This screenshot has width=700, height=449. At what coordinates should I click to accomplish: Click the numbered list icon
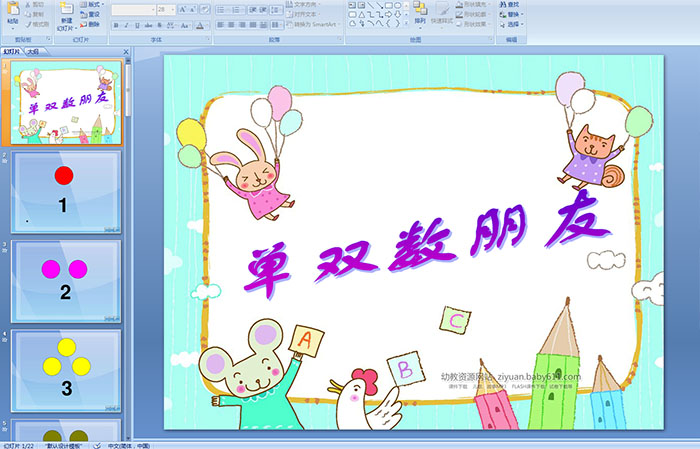(x=236, y=10)
